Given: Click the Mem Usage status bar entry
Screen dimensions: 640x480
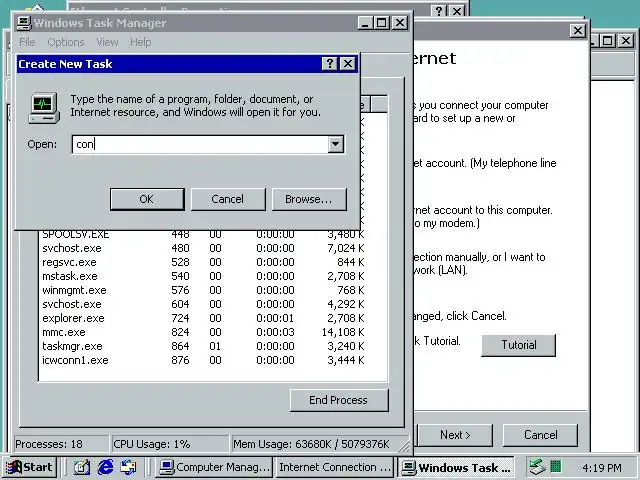Looking at the screenshot, I should coord(319,444).
